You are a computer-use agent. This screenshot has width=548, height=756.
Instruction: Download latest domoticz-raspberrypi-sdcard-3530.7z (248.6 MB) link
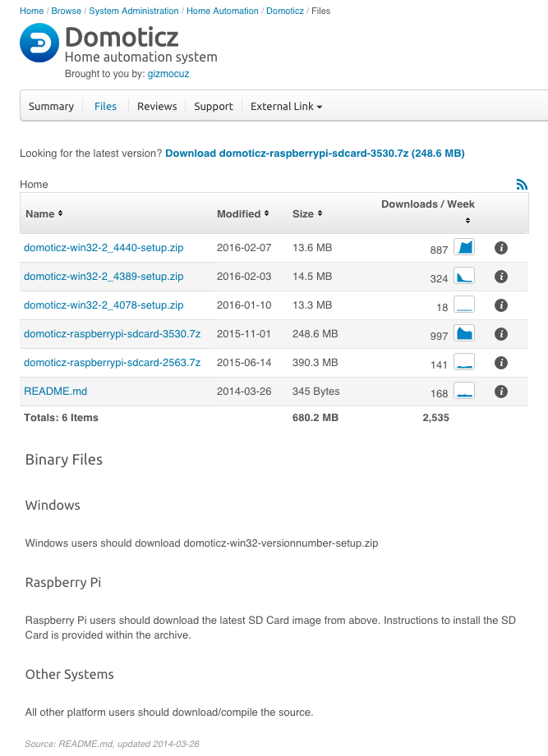pyautogui.click(x=315, y=153)
